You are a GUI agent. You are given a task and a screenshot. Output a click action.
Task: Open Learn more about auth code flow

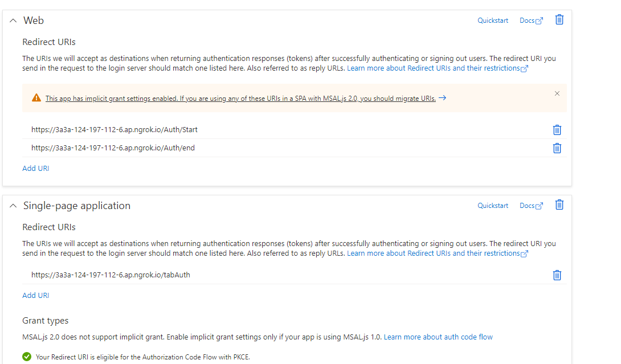click(438, 337)
